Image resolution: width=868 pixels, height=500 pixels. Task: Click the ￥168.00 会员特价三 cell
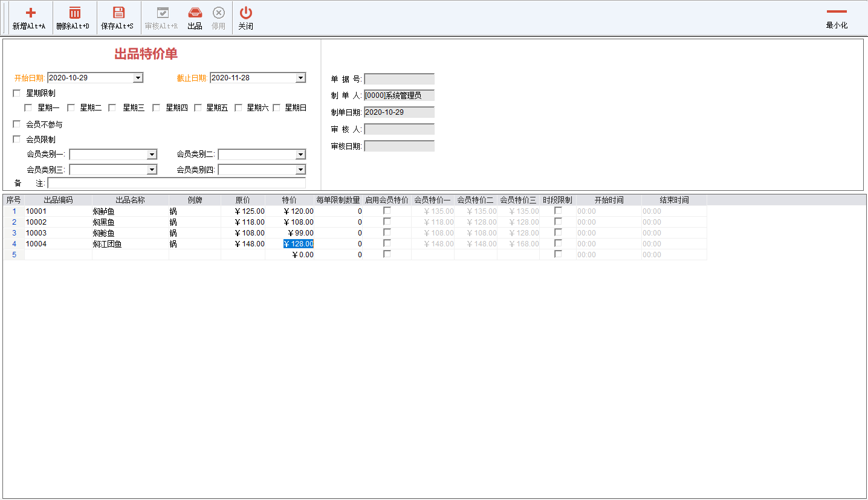[x=518, y=244]
